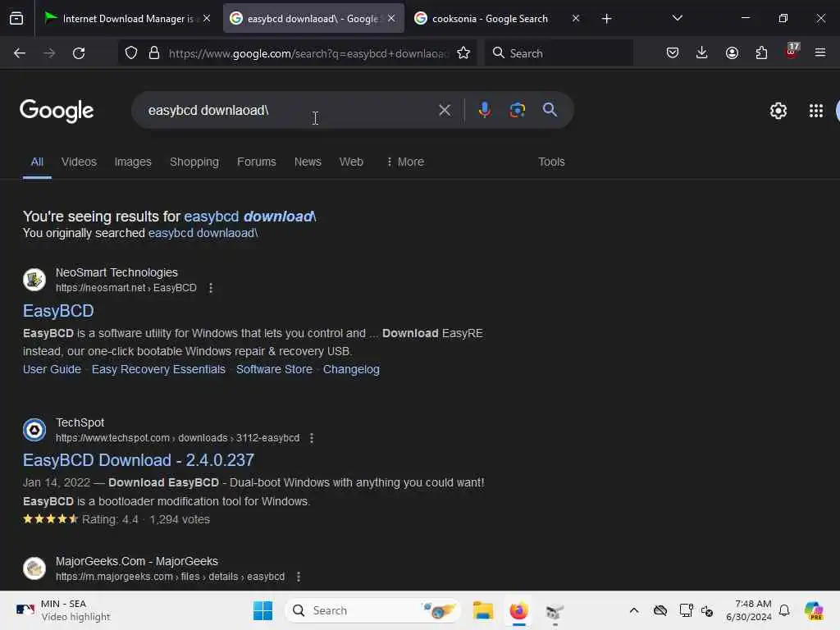
Task: Open pinned printer-like app in taskbar
Action: [x=555, y=610]
